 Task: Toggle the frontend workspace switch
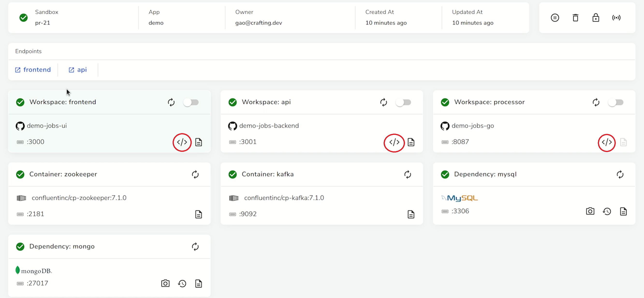pos(191,102)
